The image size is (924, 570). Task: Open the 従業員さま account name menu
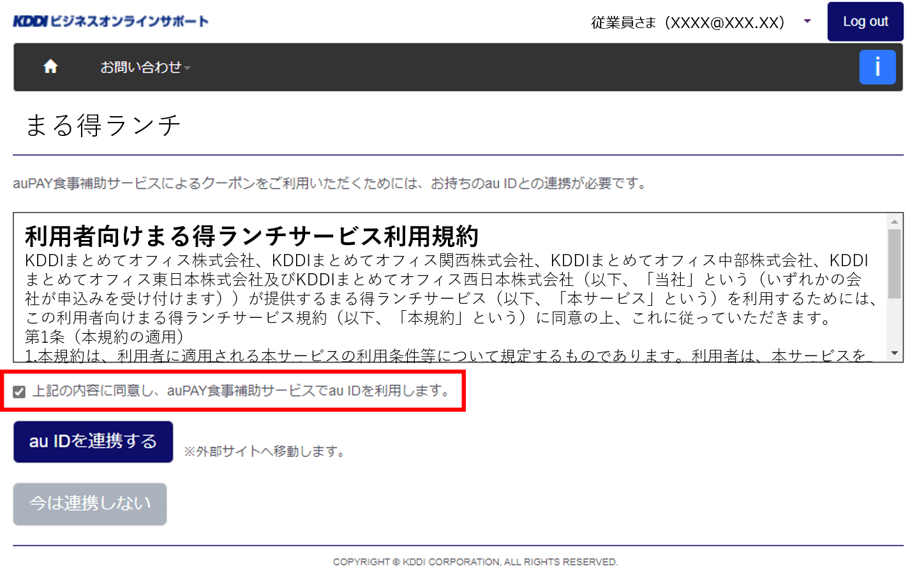[687, 22]
